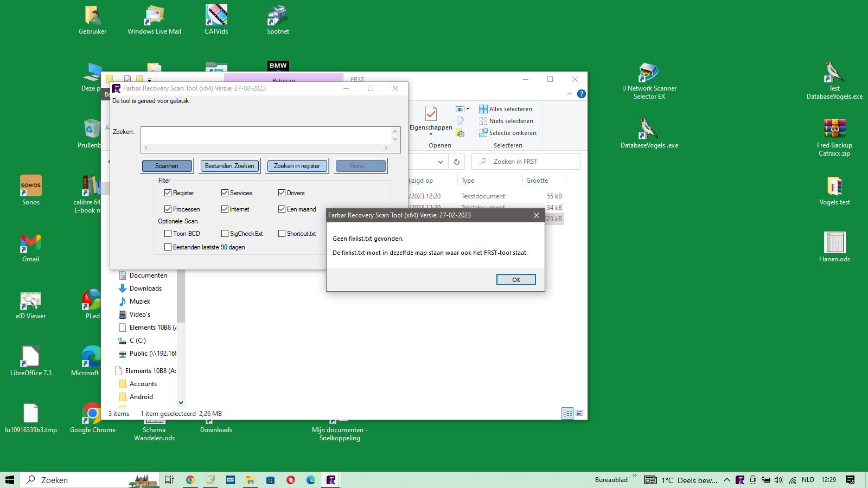This screenshot has height=488, width=868.
Task: Click the Scannen button
Action: coord(167,166)
